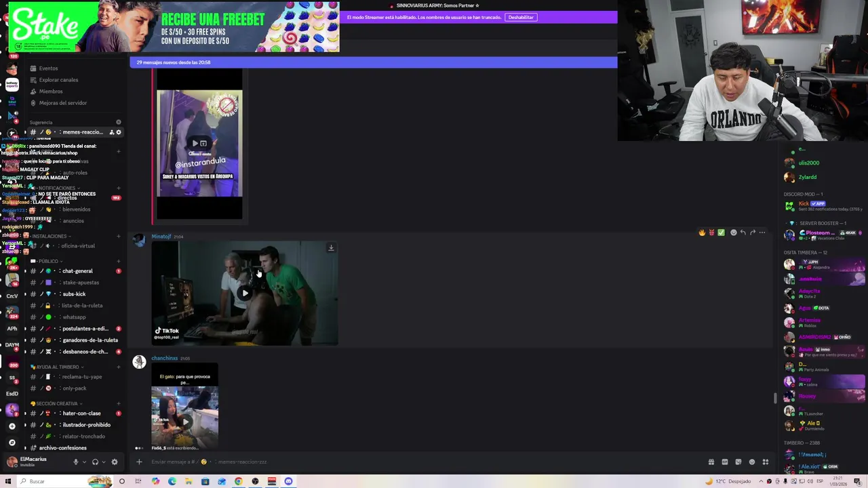The width and height of the screenshot is (868, 488).
Task: Add a channel to SECCIÓN CREATIVA
Action: coord(119,404)
